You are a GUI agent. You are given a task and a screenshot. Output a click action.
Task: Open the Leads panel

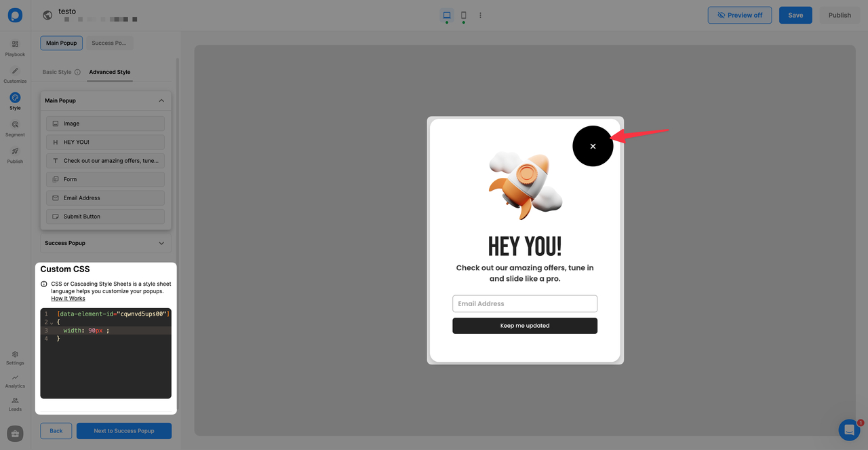point(14,403)
